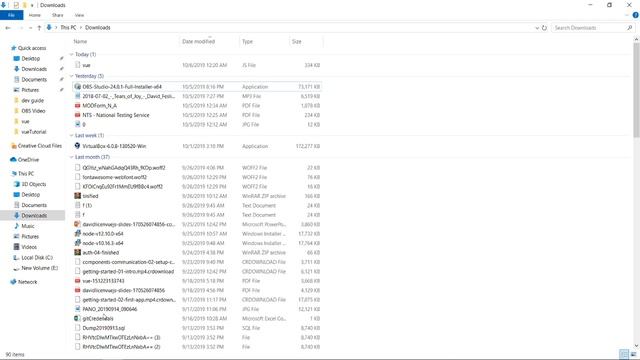Switch to the Large icons view
The image size is (640, 360).
633,354
